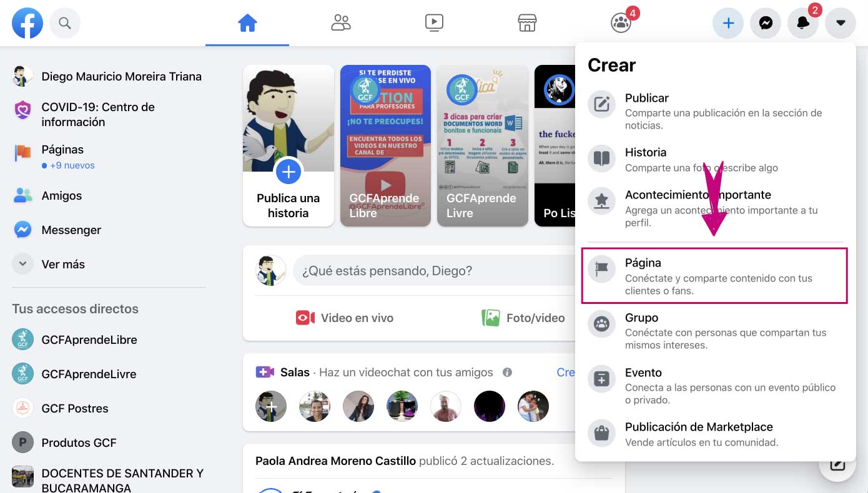
Task: Click first room avatar with plus
Action: click(x=271, y=406)
